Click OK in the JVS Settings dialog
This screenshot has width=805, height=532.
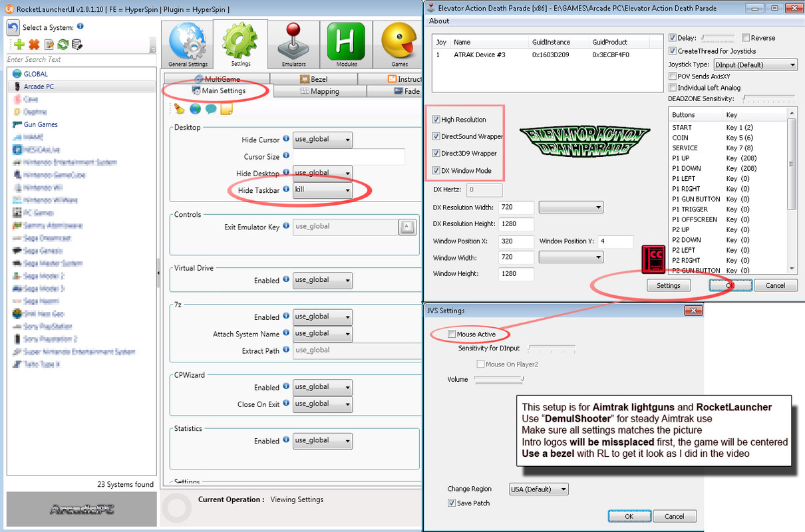[x=629, y=516]
